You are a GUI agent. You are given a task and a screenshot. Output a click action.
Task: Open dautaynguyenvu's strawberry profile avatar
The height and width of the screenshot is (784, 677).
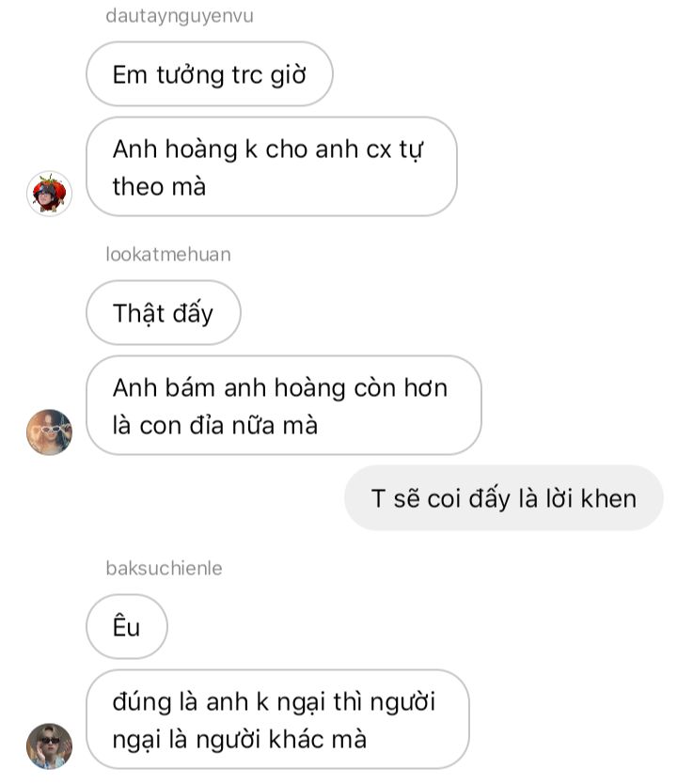click(x=49, y=194)
